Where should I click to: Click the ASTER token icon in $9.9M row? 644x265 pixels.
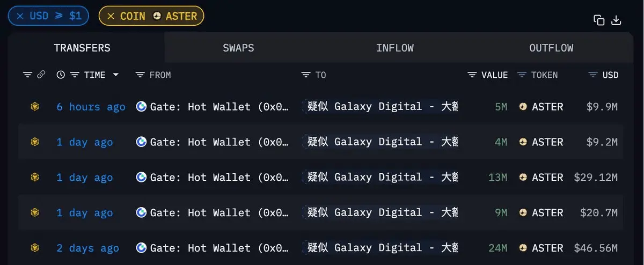523,107
